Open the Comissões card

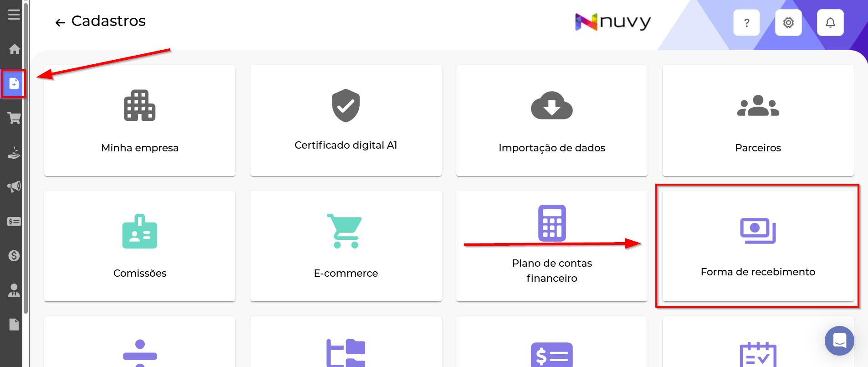(140, 246)
